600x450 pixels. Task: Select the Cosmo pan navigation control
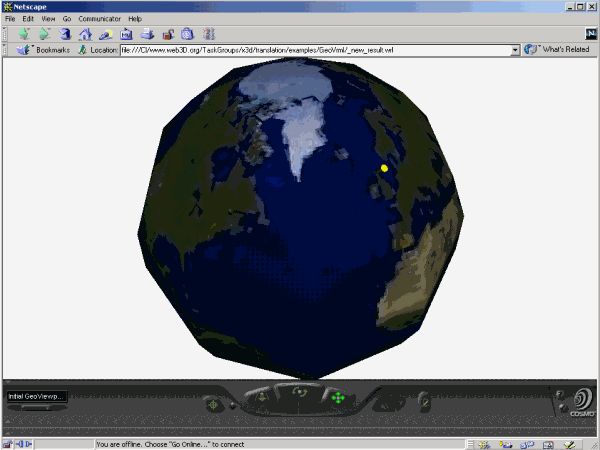pyautogui.click(x=338, y=399)
